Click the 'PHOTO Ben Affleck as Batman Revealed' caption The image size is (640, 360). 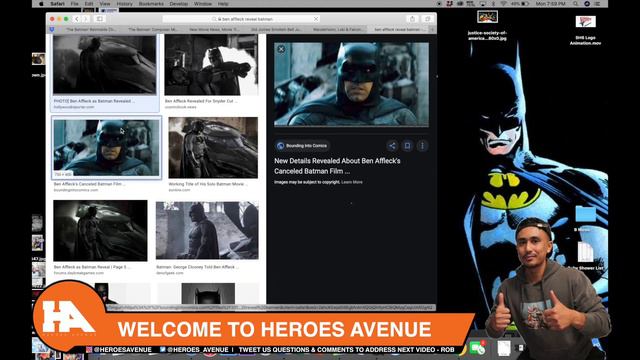coord(94,101)
